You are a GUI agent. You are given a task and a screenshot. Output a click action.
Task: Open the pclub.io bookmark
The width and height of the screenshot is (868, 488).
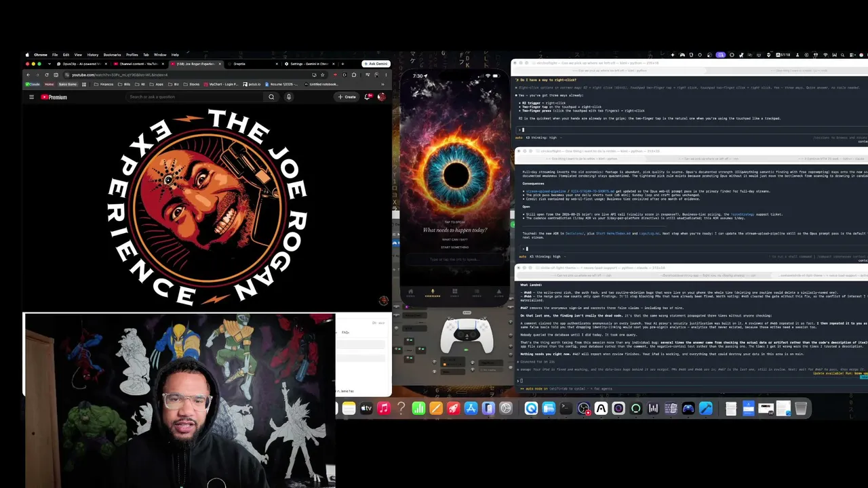(x=252, y=84)
